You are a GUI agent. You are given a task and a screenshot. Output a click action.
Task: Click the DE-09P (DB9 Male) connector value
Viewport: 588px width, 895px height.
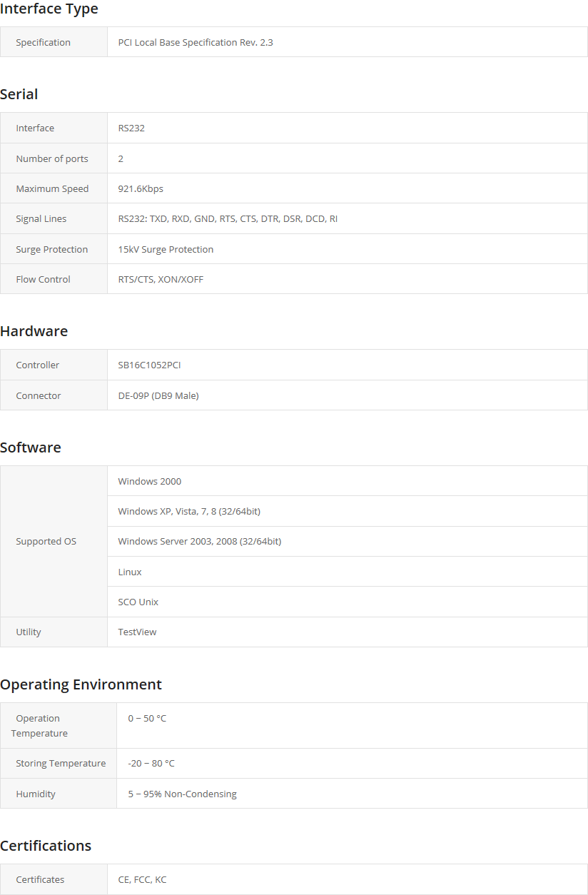click(x=158, y=395)
